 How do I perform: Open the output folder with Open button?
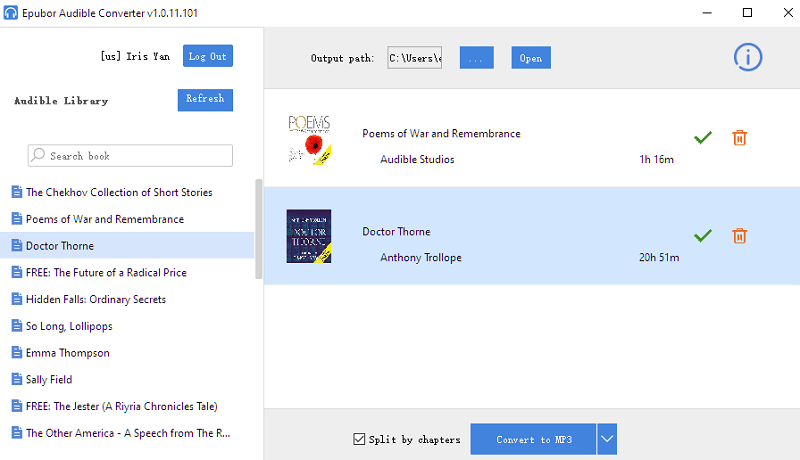tap(531, 58)
